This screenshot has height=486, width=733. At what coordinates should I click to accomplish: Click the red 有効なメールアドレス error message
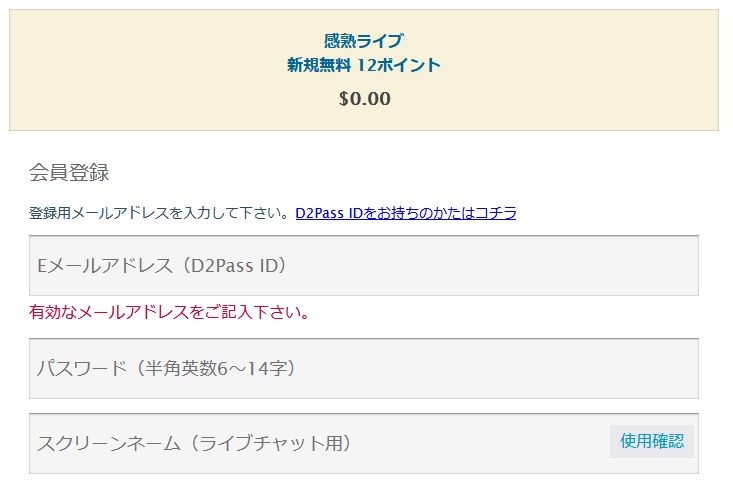click(x=169, y=313)
